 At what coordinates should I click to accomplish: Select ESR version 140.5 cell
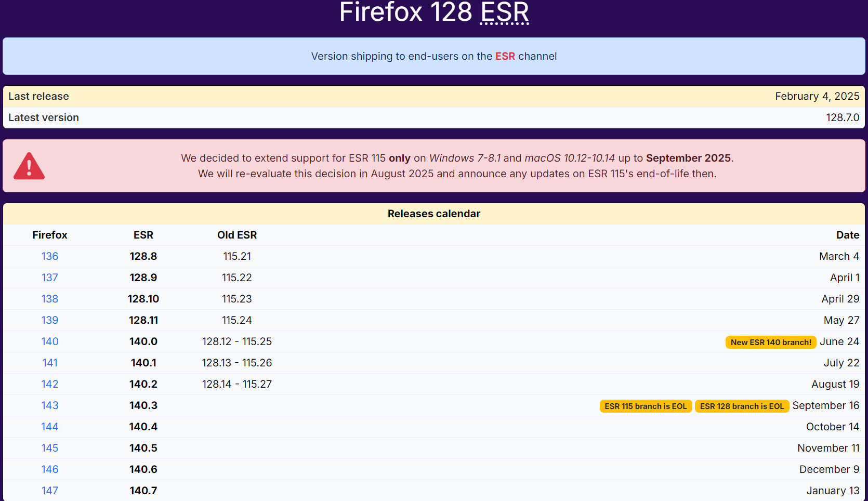click(x=143, y=448)
